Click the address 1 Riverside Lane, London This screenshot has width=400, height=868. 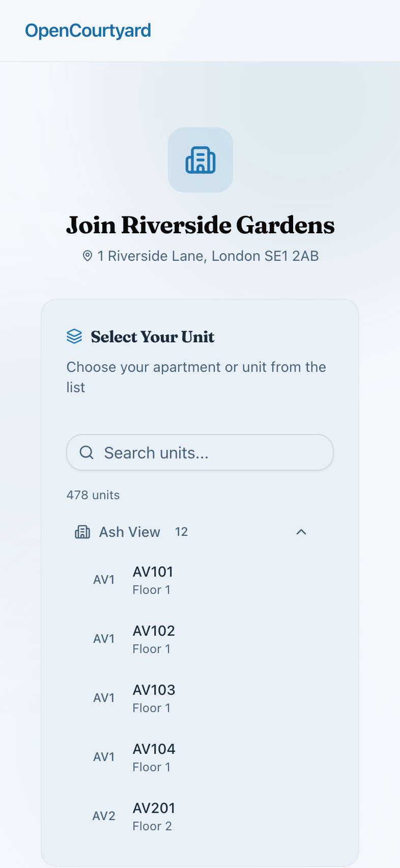click(x=209, y=255)
